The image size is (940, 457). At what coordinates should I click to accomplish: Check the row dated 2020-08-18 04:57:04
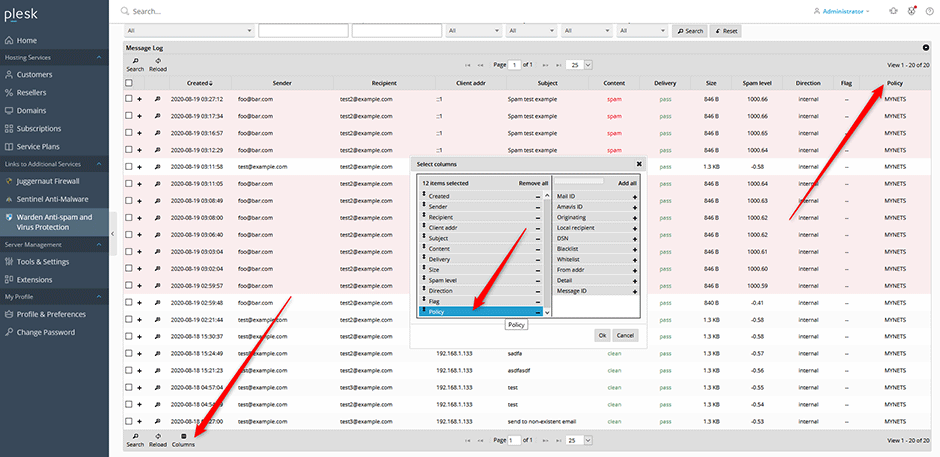tap(128, 387)
